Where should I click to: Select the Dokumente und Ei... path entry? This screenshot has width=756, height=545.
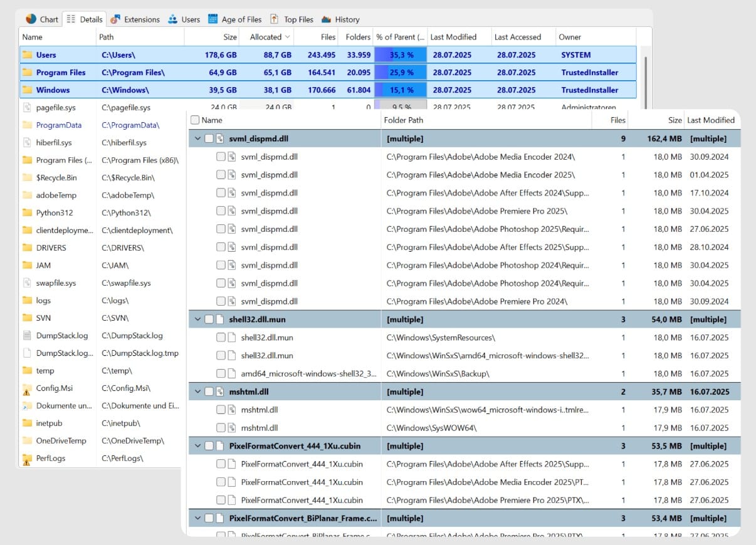tap(140, 405)
